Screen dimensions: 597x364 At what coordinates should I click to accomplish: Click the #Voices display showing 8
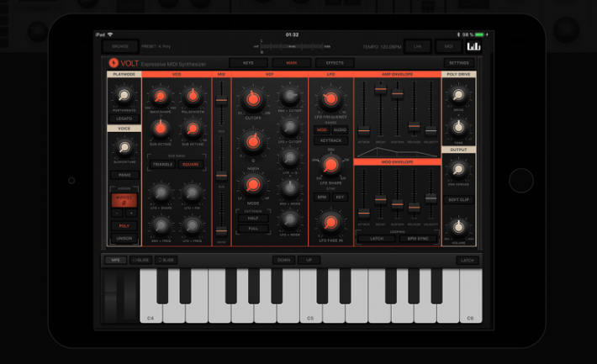124,201
